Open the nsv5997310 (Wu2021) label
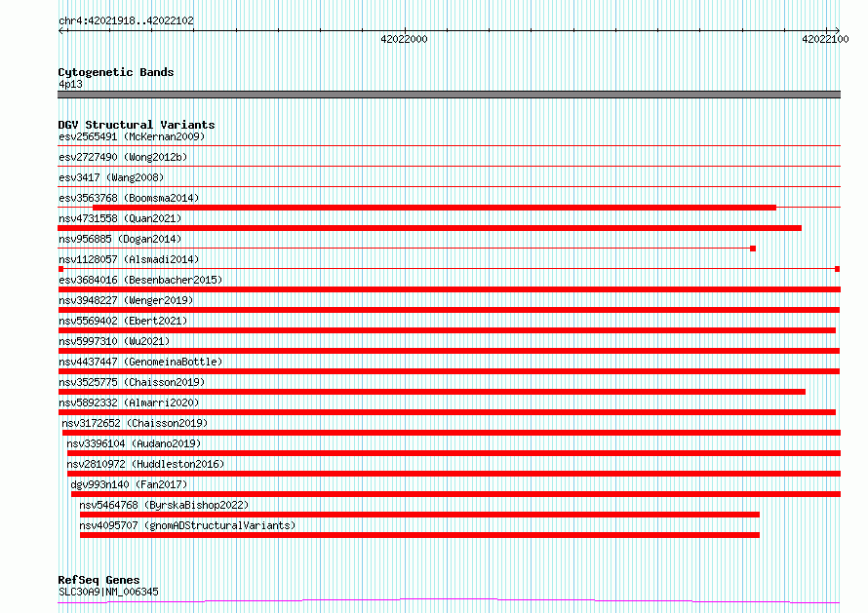Screen dimensions: 868x613 coord(114,341)
